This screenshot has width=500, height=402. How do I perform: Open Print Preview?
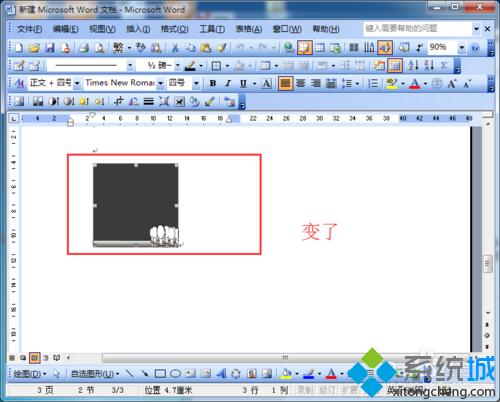pyautogui.click(x=99, y=48)
